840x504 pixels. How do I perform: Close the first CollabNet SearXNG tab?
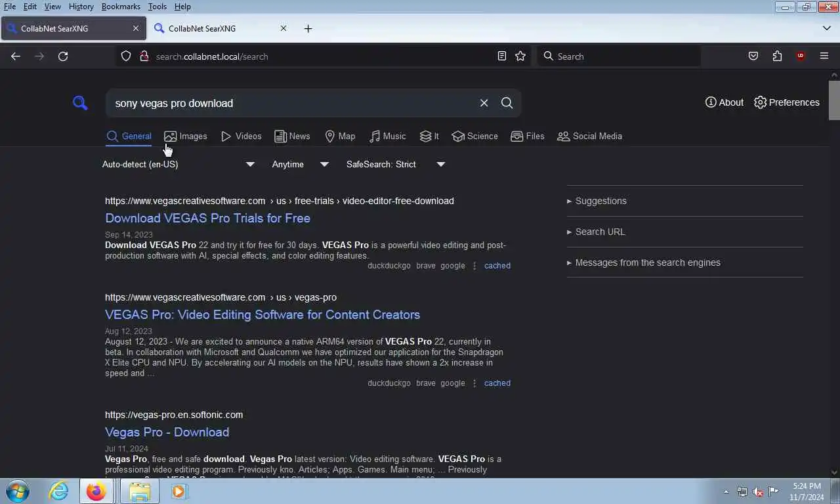tap(136, 29)
